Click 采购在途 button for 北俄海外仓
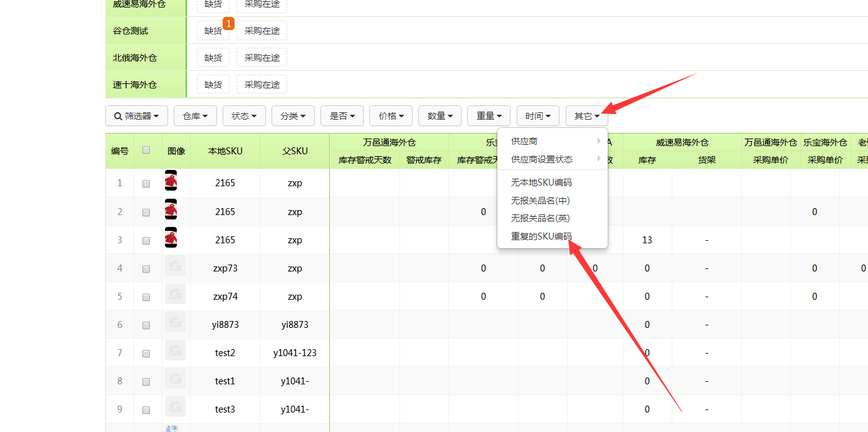 [262, 58]
